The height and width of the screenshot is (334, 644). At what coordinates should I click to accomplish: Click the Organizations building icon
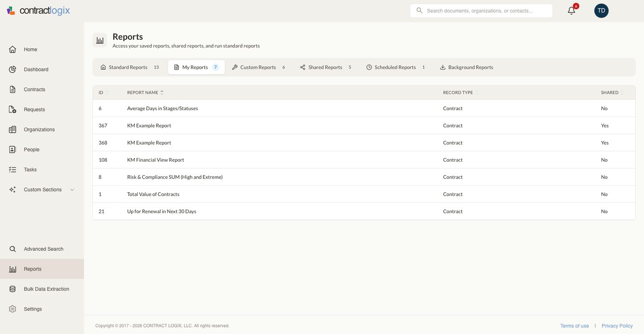pyautogui.click(x=12, y=129)
